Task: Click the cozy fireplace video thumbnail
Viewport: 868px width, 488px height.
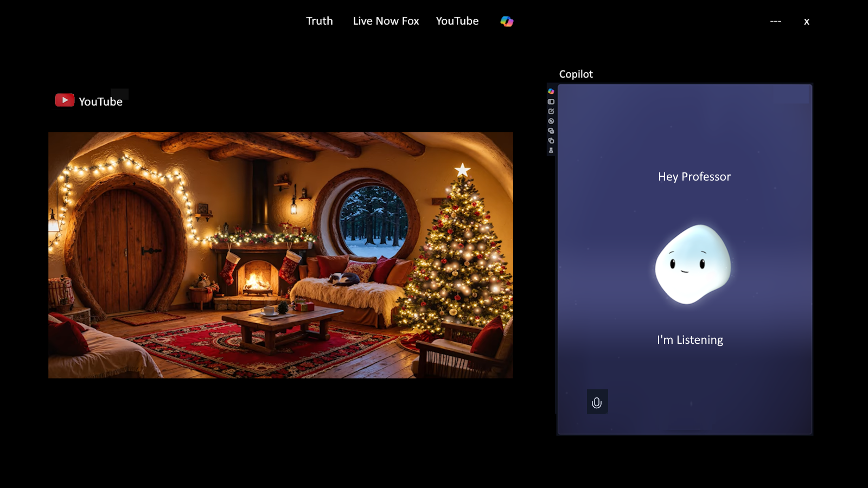Action: tap(280, 255)
